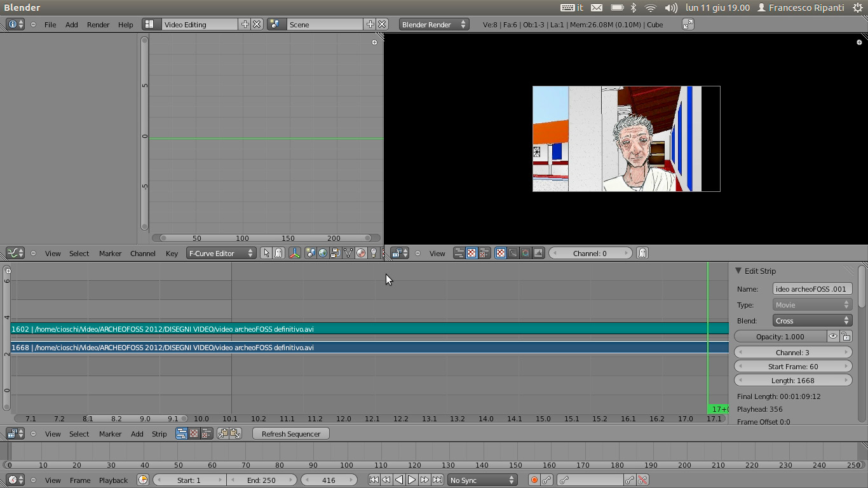This screenshot has width=868, height=488.
Task: Click the Length: 1668 field
Action: coord(793,380)
